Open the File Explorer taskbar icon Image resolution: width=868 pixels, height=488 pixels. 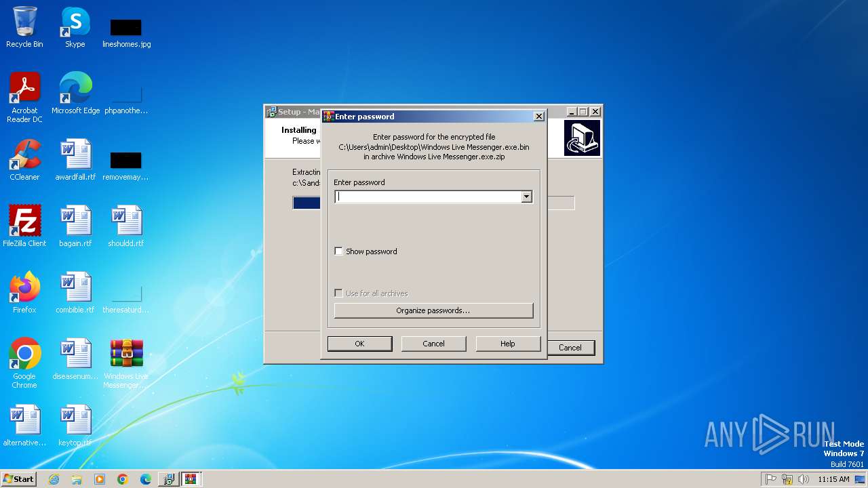pos(77,479)
